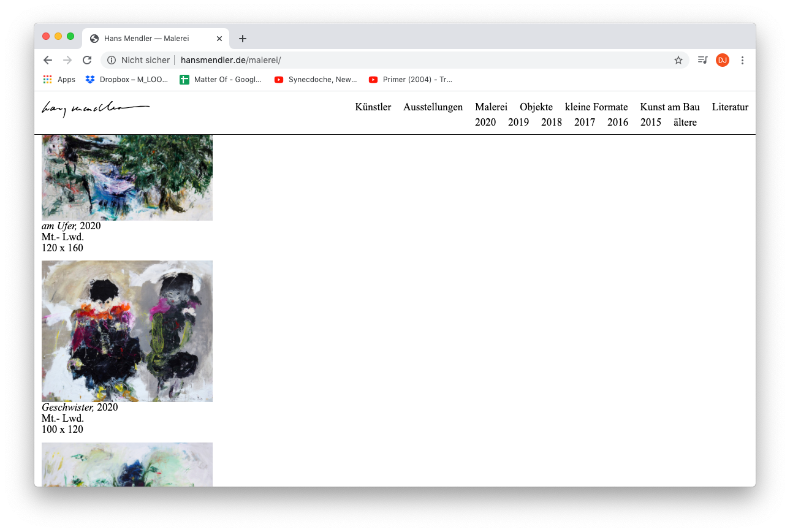Click the Hans Mendler signature logo

[x=95, y=108]
